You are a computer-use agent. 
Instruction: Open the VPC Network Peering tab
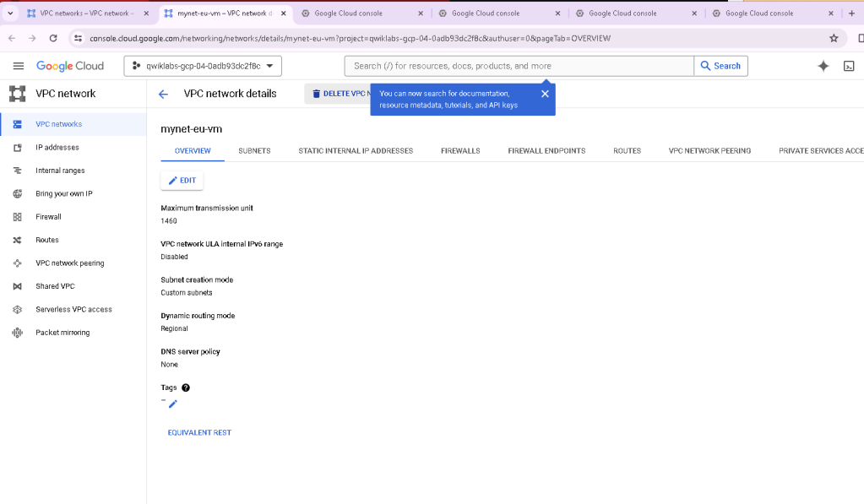[x=709, y=151]
